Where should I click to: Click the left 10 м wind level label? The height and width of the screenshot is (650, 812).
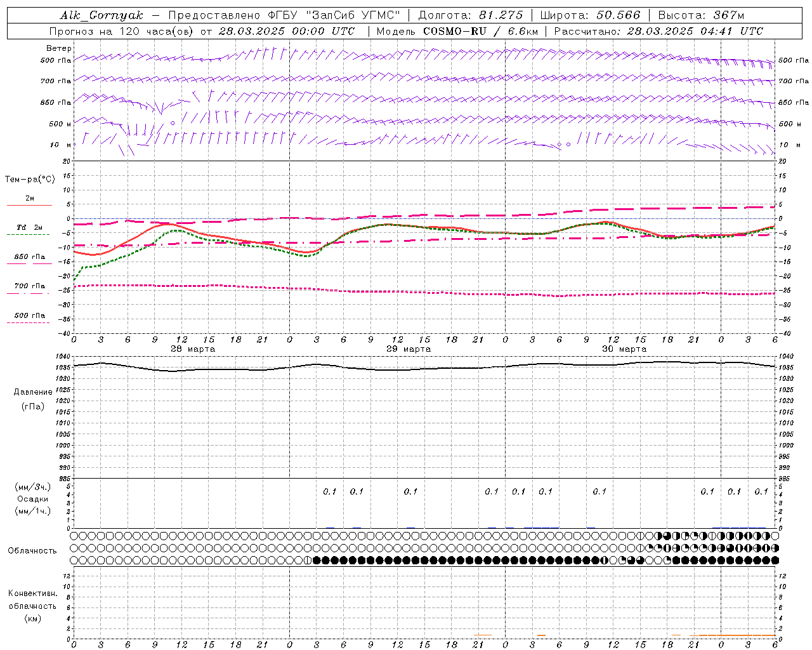[x=61, y=145]
